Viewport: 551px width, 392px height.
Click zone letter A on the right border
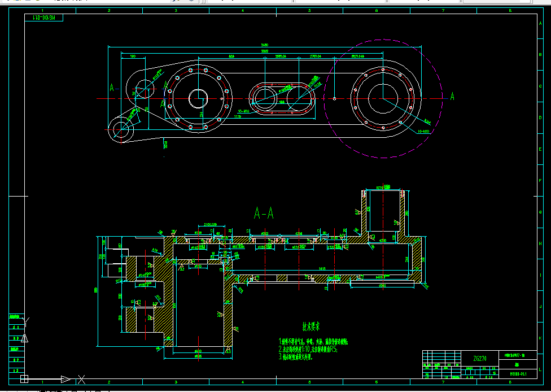coord(540,23)
